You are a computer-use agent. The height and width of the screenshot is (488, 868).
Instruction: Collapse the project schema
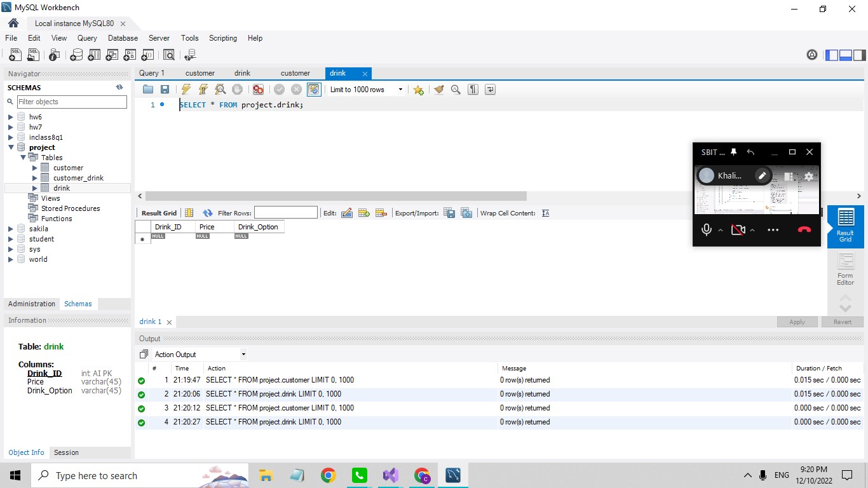(x=11, y=147)
